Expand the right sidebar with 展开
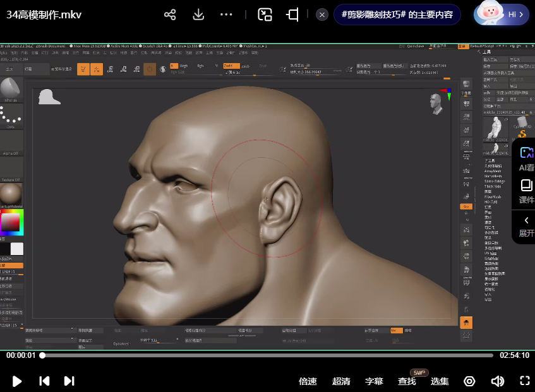 point(526,226)
